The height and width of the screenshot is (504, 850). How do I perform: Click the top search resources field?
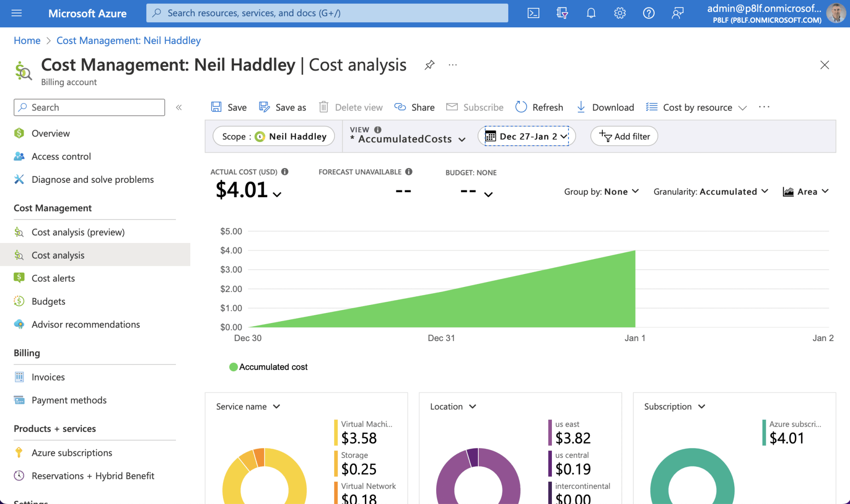[x=327, y=13]
